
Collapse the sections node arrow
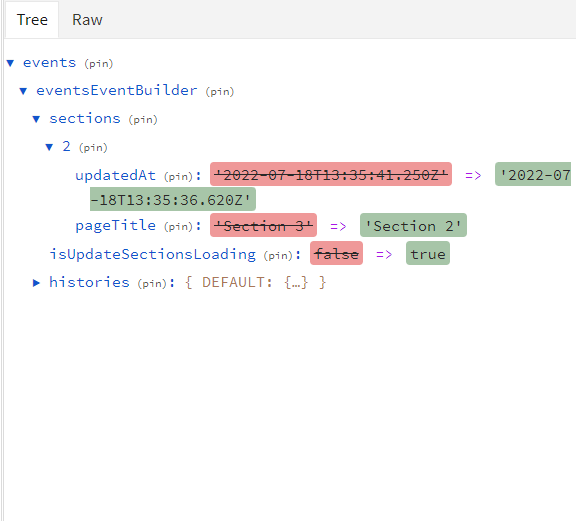coord(36,119)
